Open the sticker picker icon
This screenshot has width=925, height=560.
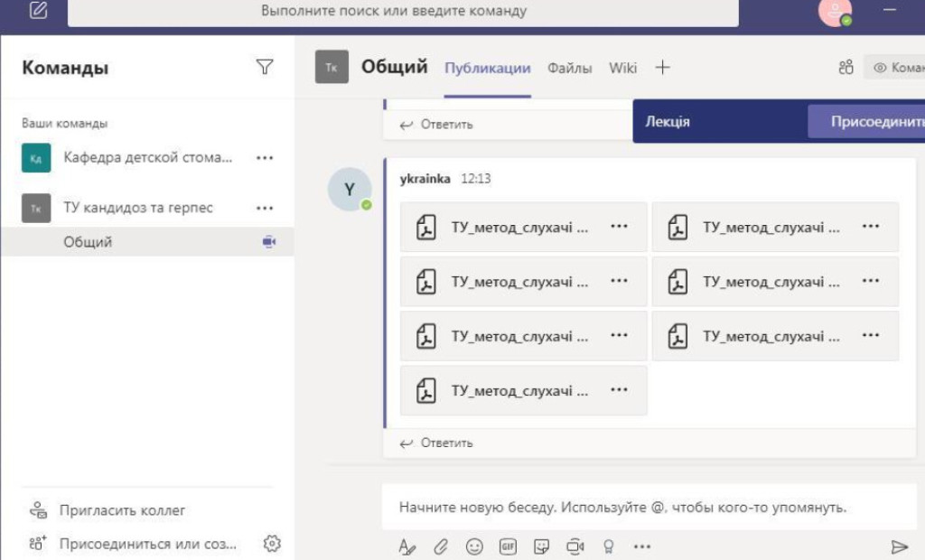click(x=540, y=546)
